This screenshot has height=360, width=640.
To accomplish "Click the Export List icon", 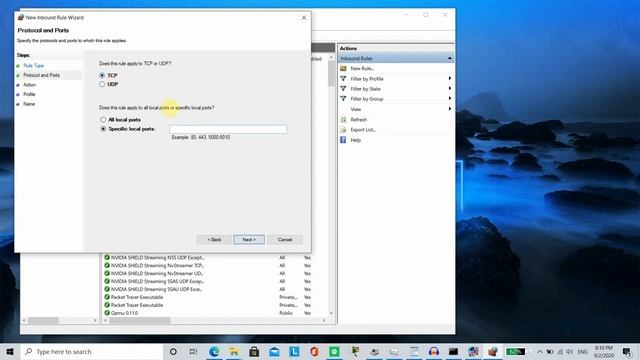I will tap(343, 130).
